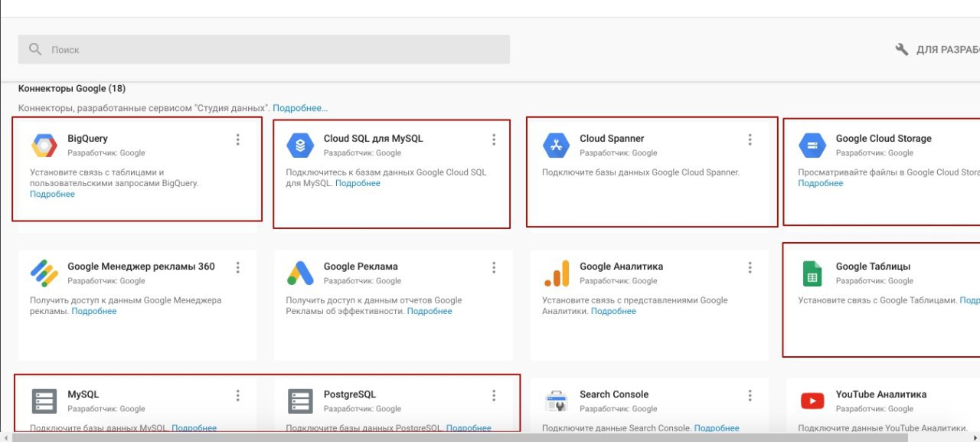Open the Search Console three-dot menu
Viewport: 980px width, 442px height.
pyautogui.click(x=750, y=395)
